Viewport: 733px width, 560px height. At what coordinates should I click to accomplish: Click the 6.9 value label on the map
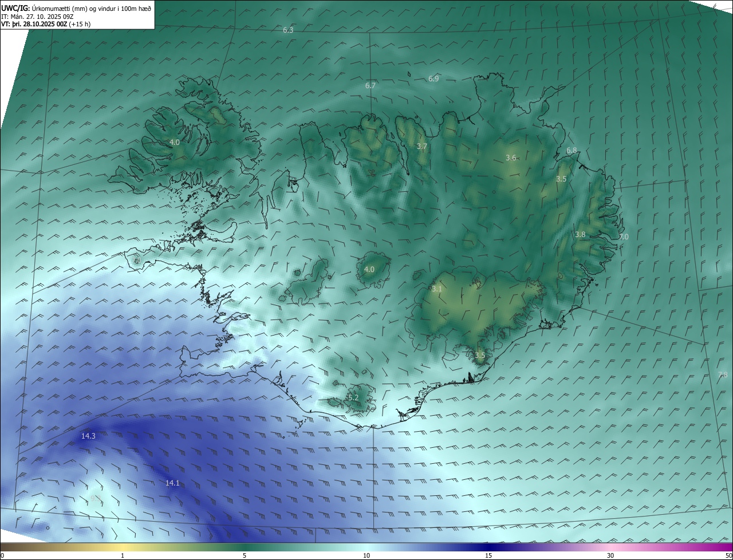[434, 79]
